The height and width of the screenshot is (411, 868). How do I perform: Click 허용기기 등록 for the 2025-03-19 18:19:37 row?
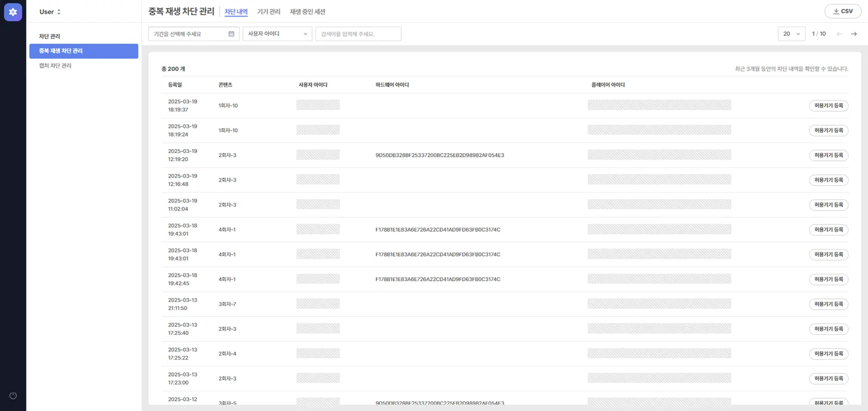click(x=828, y=106)
